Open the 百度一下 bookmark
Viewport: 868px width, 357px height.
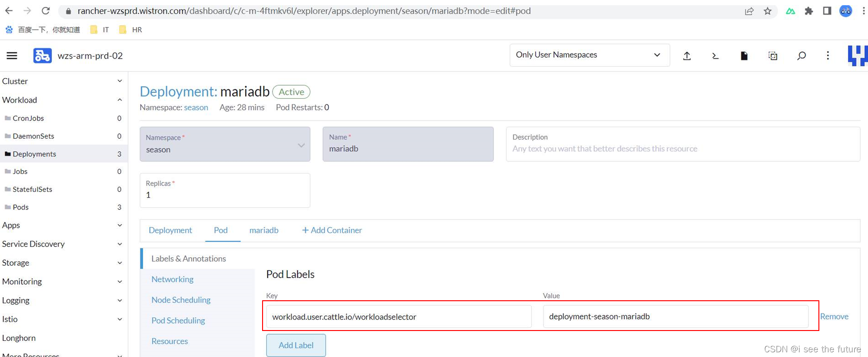[x=43, y=30]
